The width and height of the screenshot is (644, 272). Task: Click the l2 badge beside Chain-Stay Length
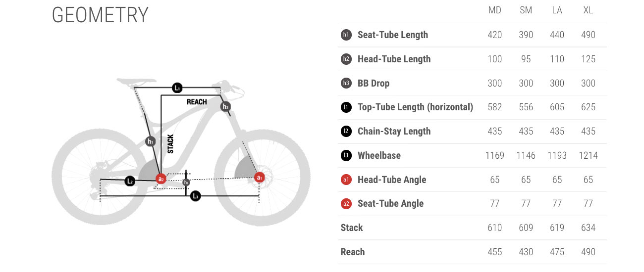click(346, 132)
